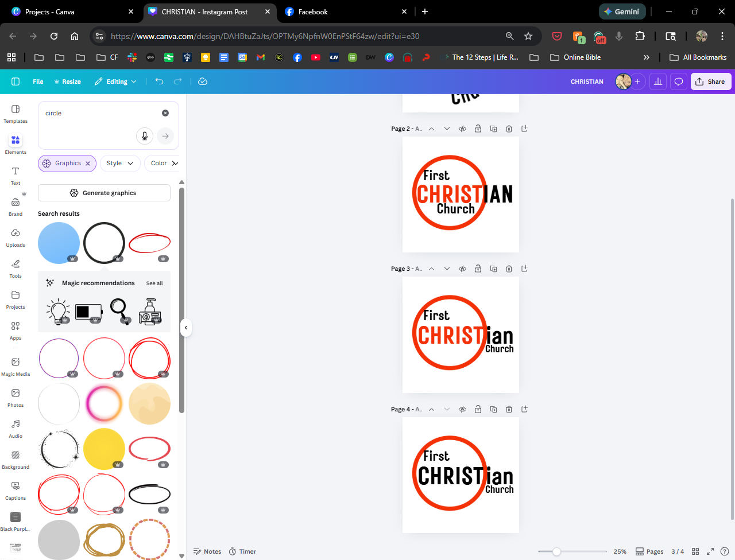
Task: Open the comments speech bubble icon
Action: pyautogui.click(x=678, y=81)
